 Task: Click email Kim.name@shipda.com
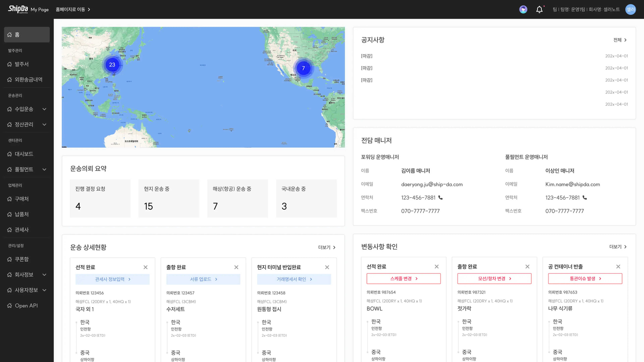click(x=573, y=184)
